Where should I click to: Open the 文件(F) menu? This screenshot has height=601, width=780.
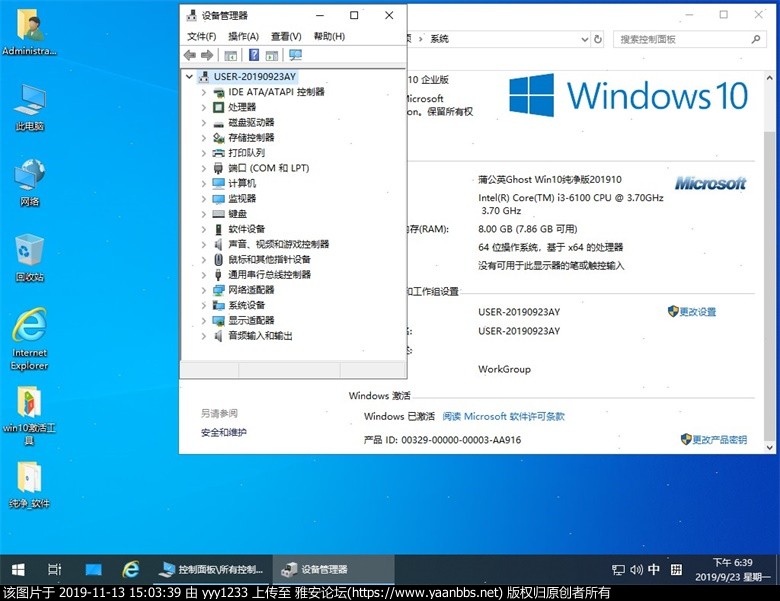point(201,36)
